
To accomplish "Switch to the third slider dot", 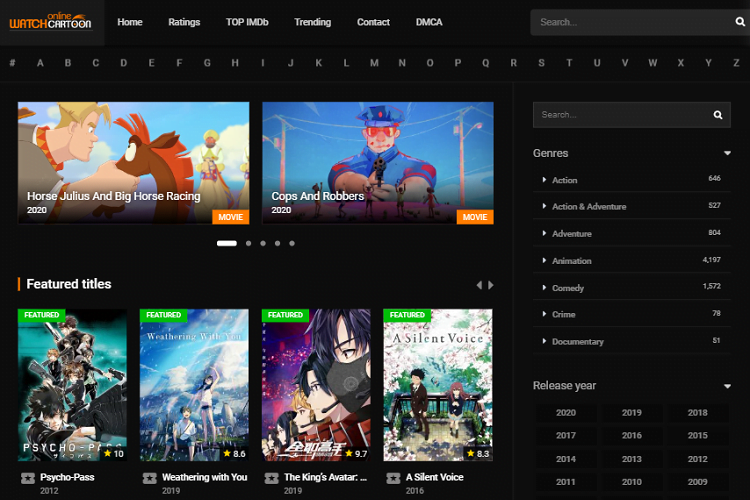I will (x=263, y=244).
